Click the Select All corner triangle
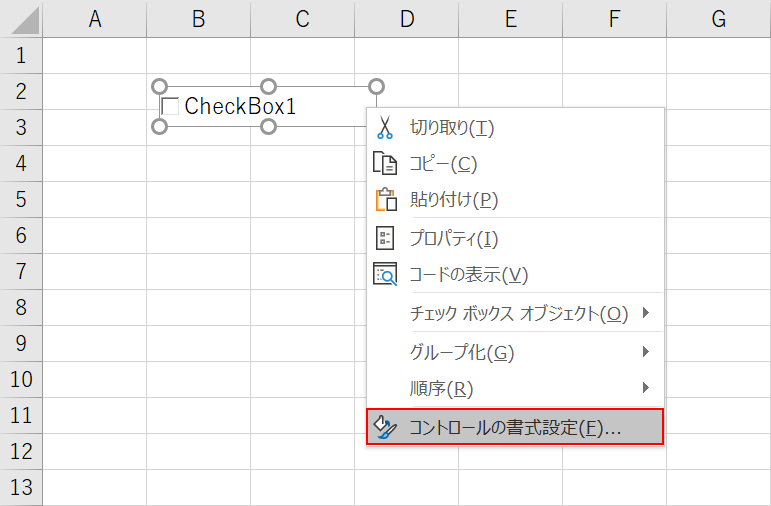 (25, 21)
